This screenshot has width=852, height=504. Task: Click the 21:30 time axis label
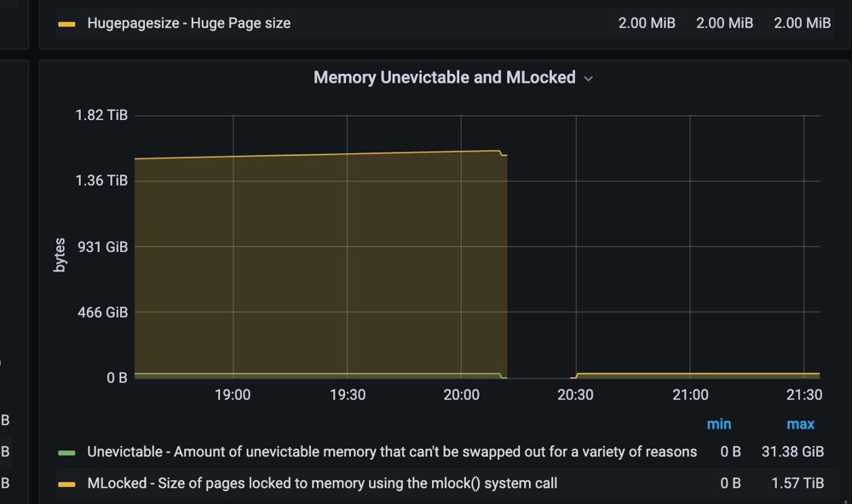[804, 395]
